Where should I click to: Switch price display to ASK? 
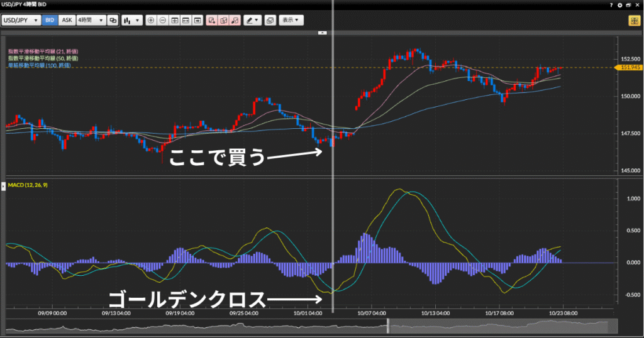click(67, 20)
